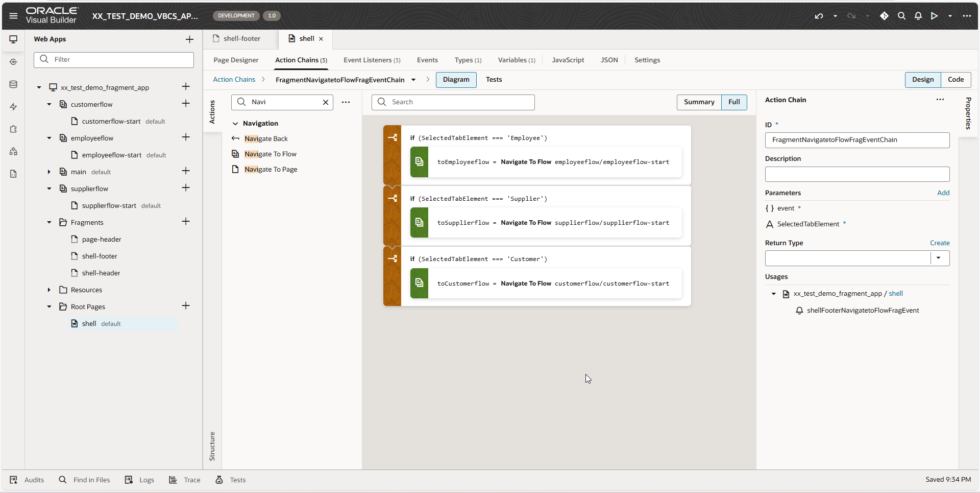
Task: Expand the main flow tree node
Action: (x=49, y=172)
